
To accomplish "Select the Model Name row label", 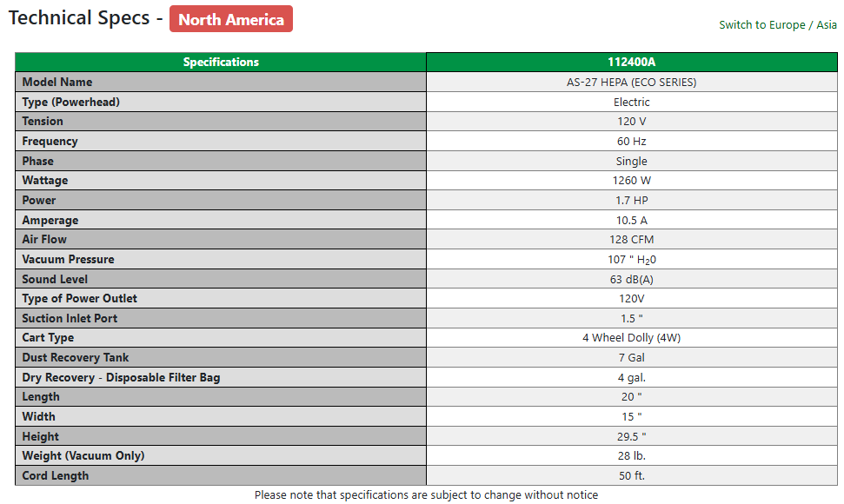I will click(57, 82).
